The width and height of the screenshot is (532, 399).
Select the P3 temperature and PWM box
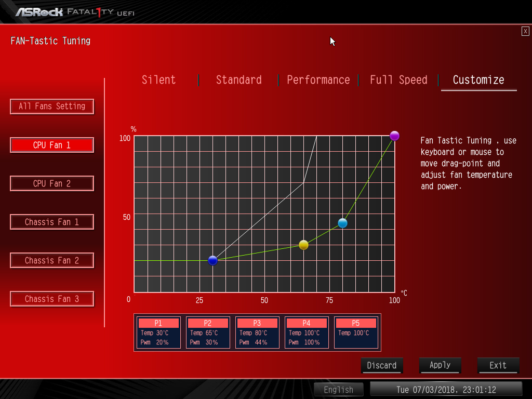coord(257,332)
